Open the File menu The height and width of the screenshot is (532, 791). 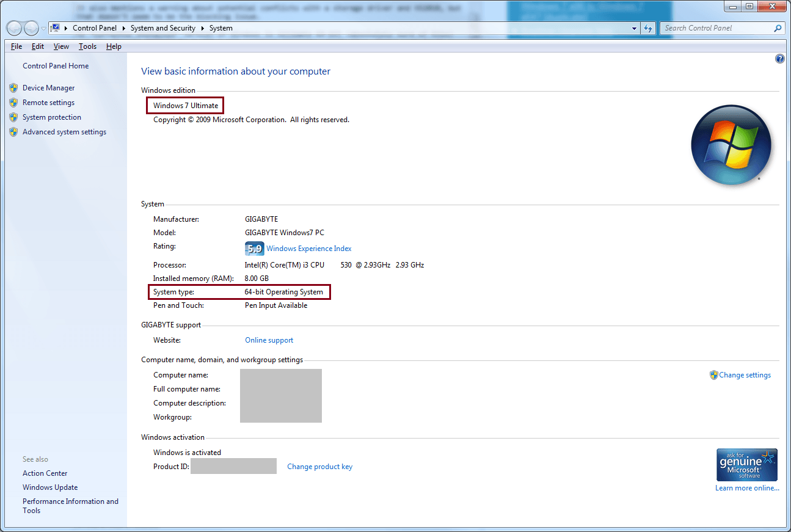pos(16,46)
